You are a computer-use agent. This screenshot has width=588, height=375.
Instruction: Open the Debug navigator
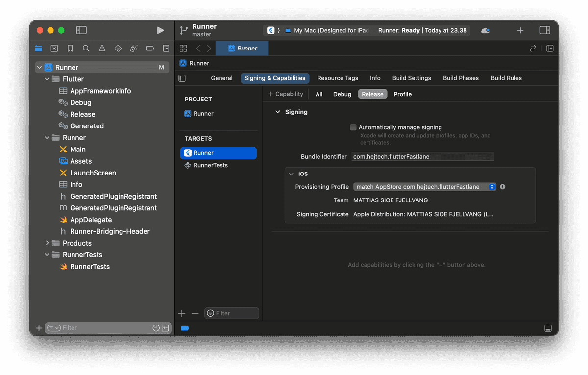(x=133, y=48)
